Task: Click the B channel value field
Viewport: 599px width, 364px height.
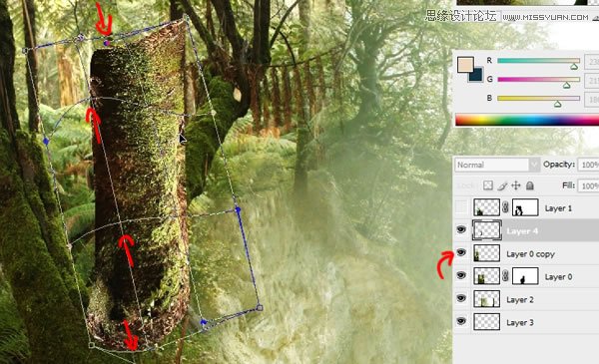Action: coord(592,100)
